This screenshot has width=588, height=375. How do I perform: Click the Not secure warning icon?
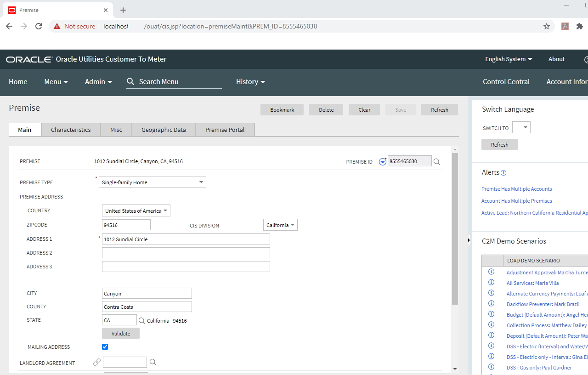tap(57, 26)
